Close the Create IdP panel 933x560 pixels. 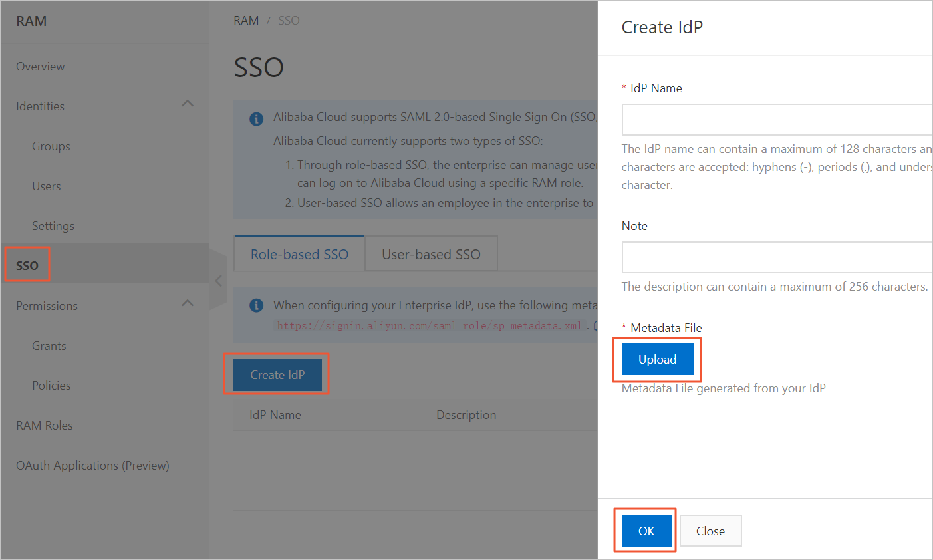click(x=710, y=531)
